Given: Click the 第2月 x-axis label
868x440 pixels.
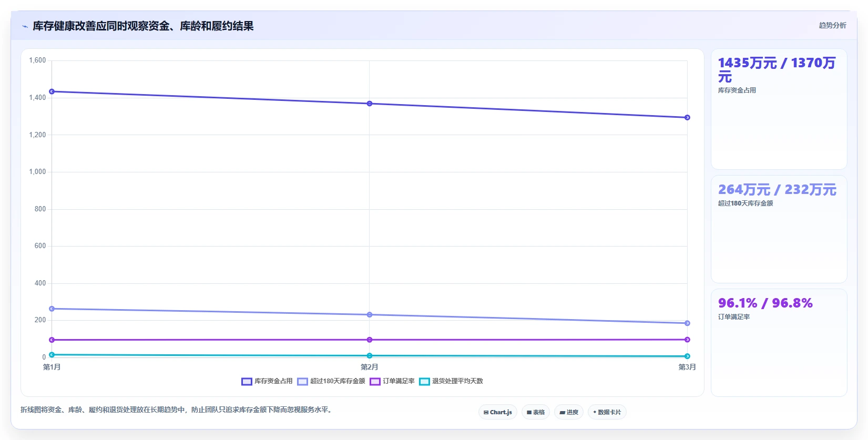Looking at the screenshot, I should click(370, 367).
